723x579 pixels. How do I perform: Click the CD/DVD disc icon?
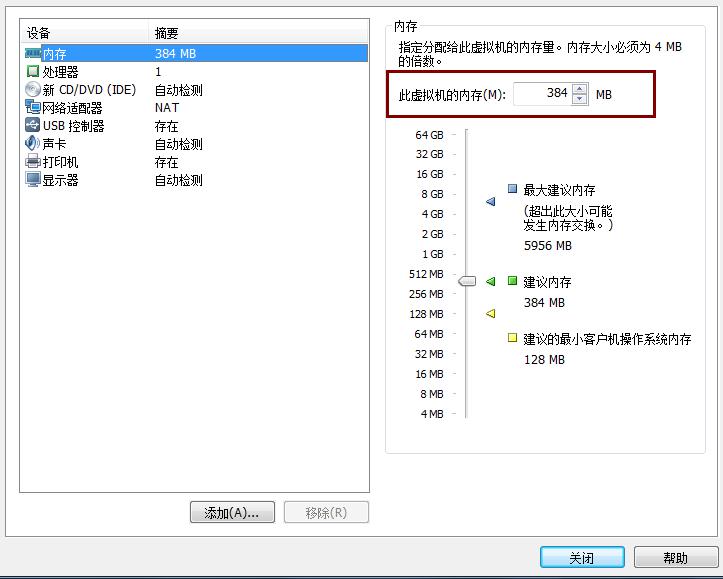pyautogui.click(x=33, y=89)
